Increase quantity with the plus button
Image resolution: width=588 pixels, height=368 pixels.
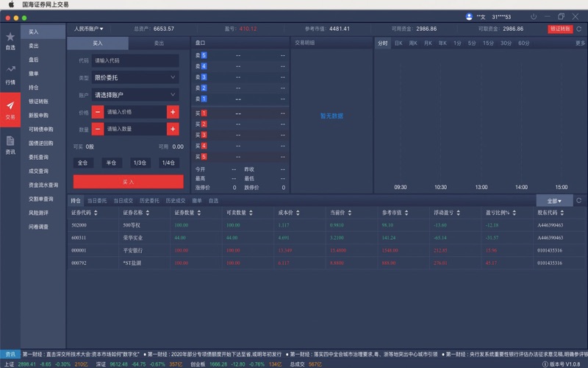(x=173, y=129)
